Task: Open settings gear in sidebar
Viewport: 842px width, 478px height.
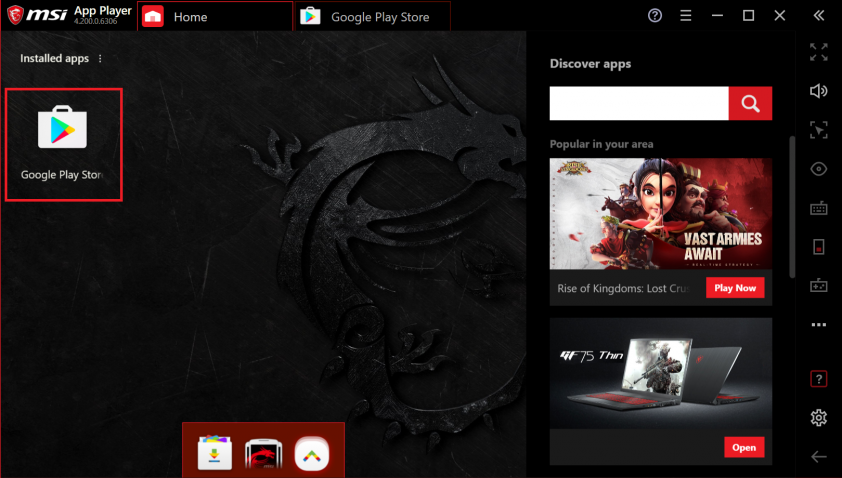Action: click(818, 417)
